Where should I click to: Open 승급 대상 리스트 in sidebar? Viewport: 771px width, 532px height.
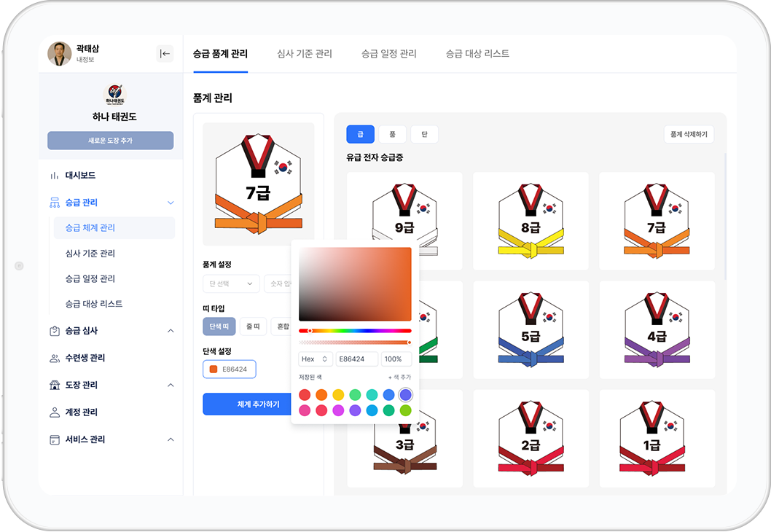click(x=94, y=304)
